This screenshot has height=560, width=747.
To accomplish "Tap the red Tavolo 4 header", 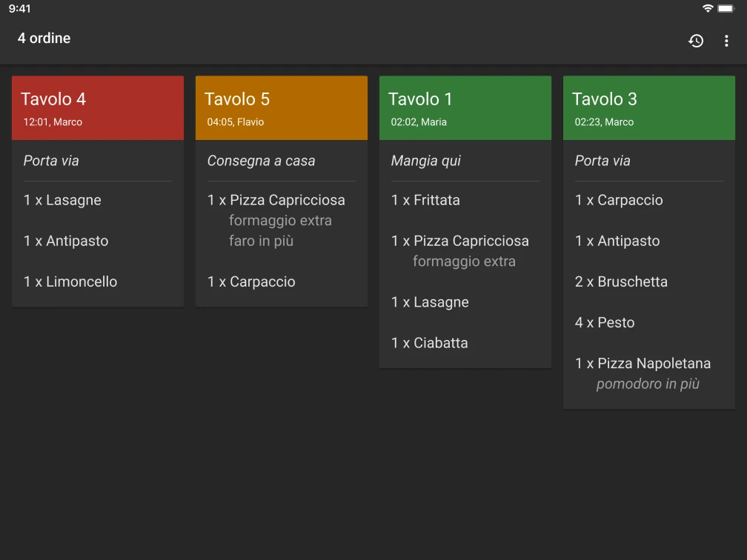I will tap(97, 107).
